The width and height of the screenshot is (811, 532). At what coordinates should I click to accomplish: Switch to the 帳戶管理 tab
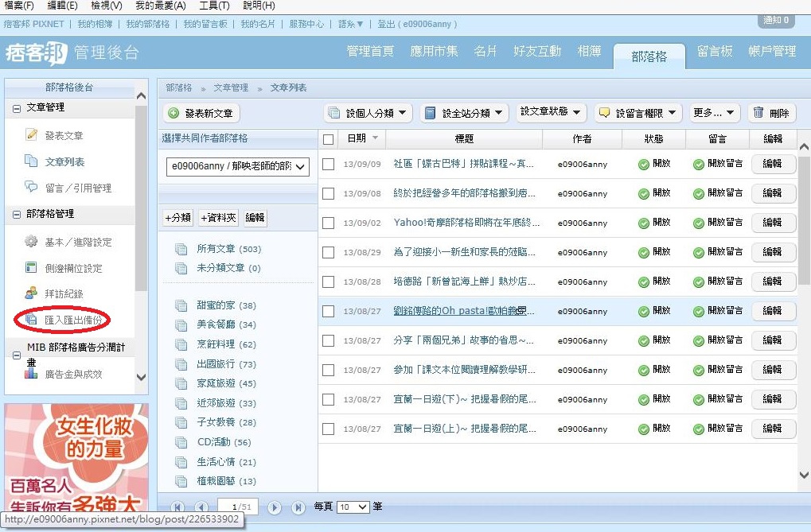click(x=772, y=51)
